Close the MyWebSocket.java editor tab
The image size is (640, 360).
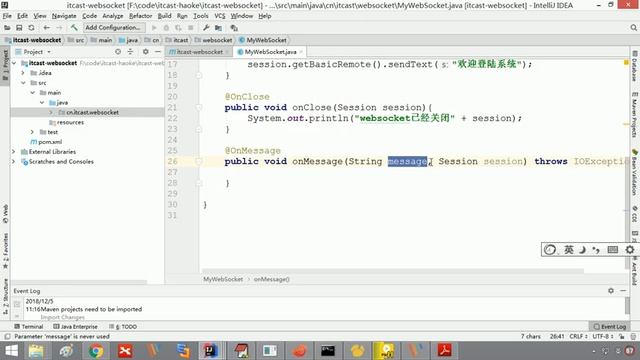(301, 52)
